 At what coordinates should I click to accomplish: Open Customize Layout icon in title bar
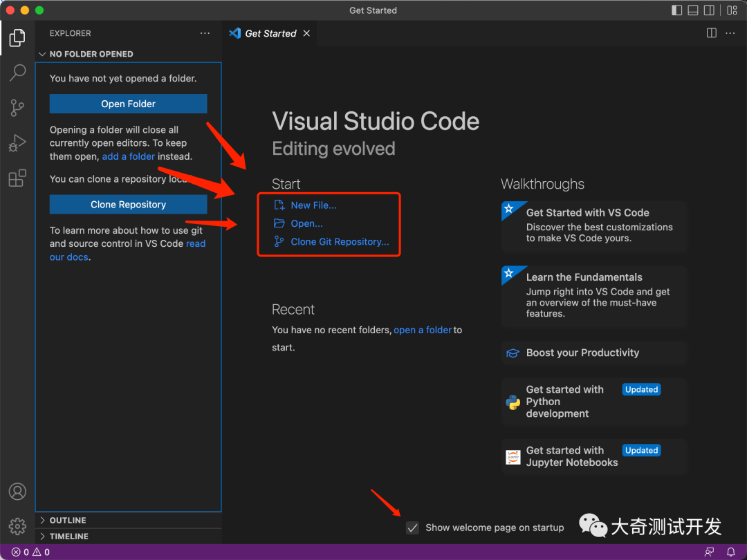click(732, 10)
